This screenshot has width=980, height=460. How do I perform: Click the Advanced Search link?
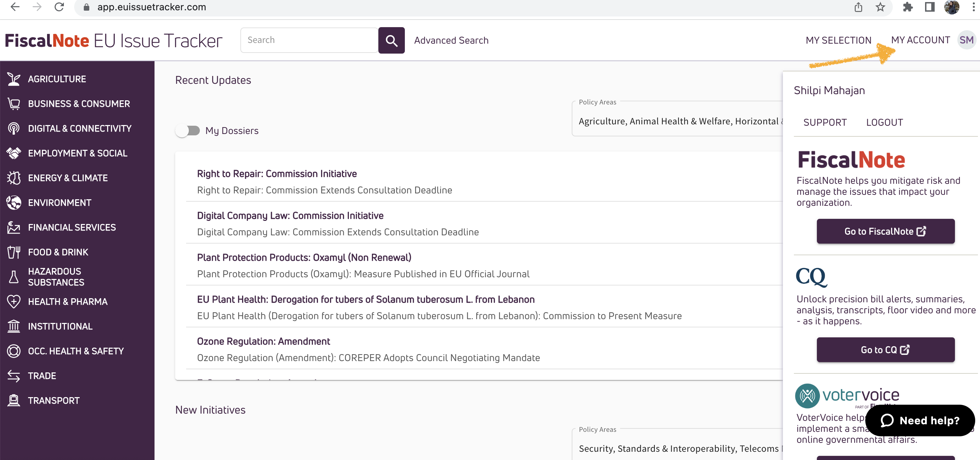[x=451, y=40]
